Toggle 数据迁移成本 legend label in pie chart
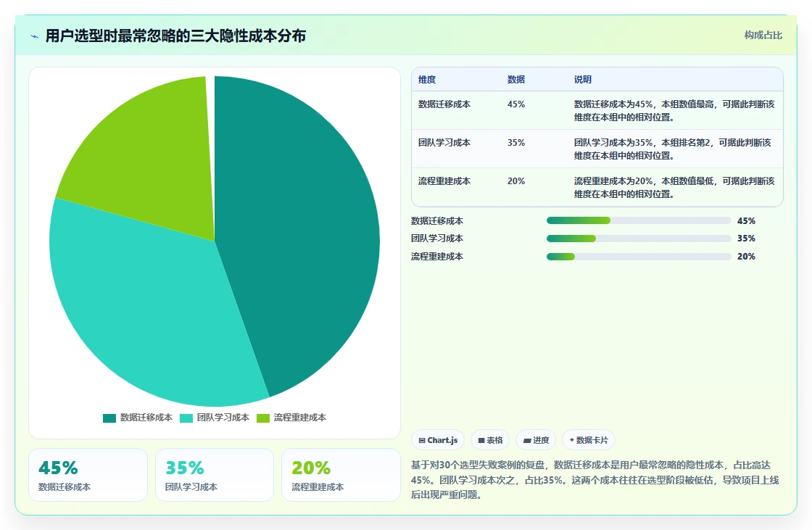Screen dimensions: 812x530 pos(146,418)
